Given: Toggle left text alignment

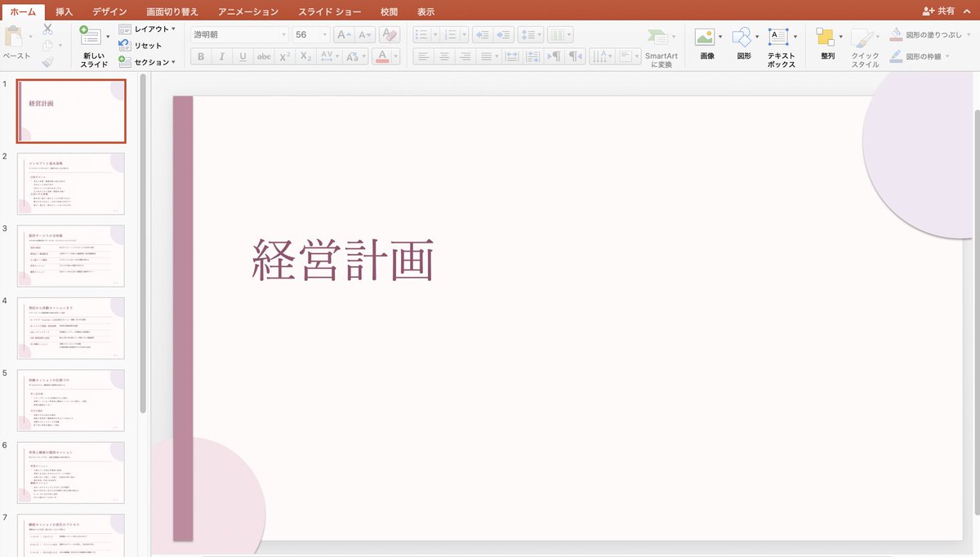Looking at the screenshot, I should pyautogui.click(x=423, y=56).
